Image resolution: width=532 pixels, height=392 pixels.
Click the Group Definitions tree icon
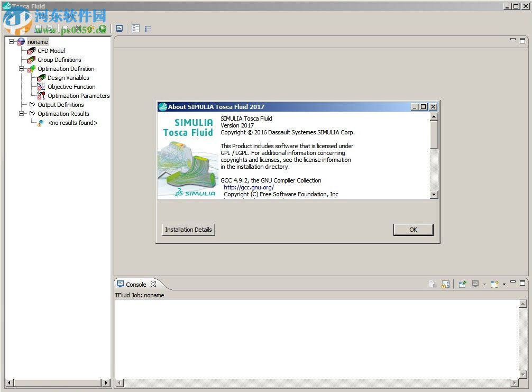[x=31, y=60]
